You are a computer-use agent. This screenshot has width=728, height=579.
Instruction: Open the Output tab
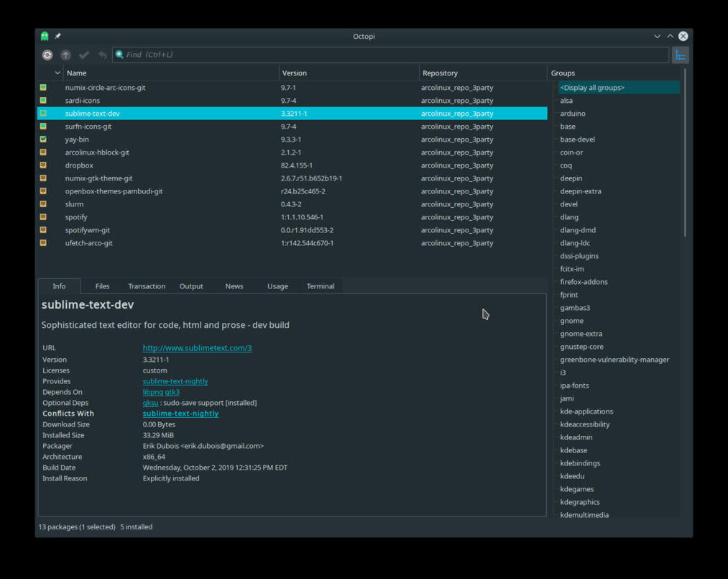pos(191,286)
